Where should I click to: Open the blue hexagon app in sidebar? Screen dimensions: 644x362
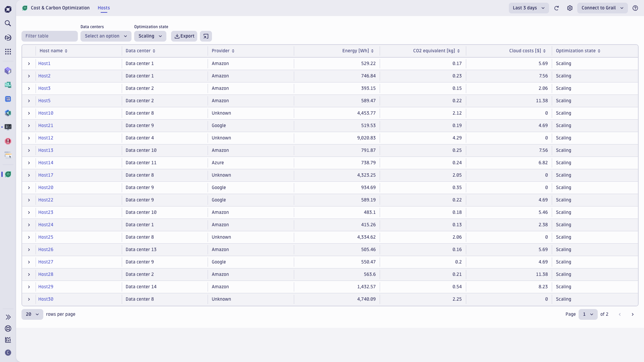[x=8, y=113]
